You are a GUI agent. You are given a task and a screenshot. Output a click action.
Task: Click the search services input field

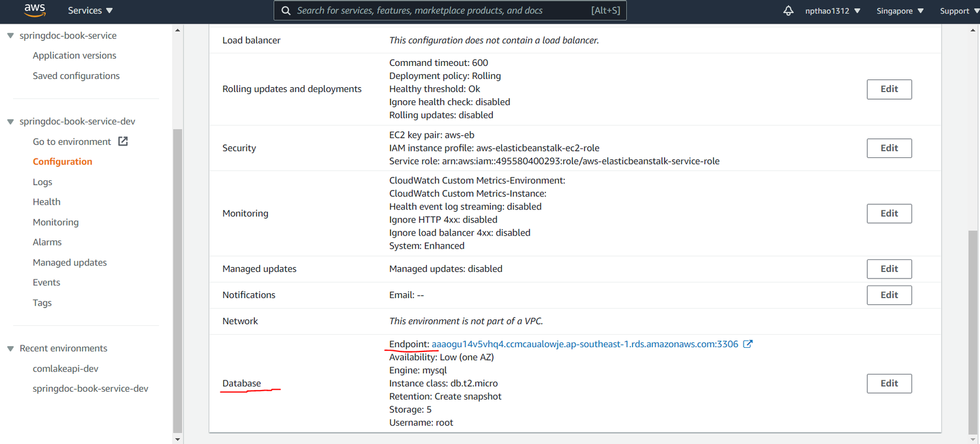(440, 11)
